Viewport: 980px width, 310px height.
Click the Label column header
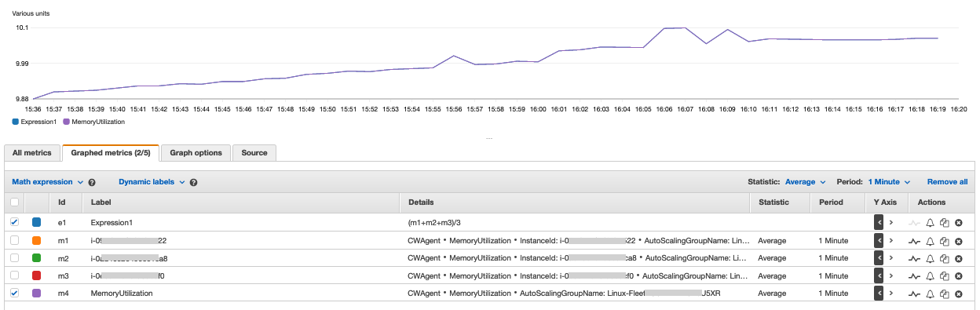[x=101, y=202]
